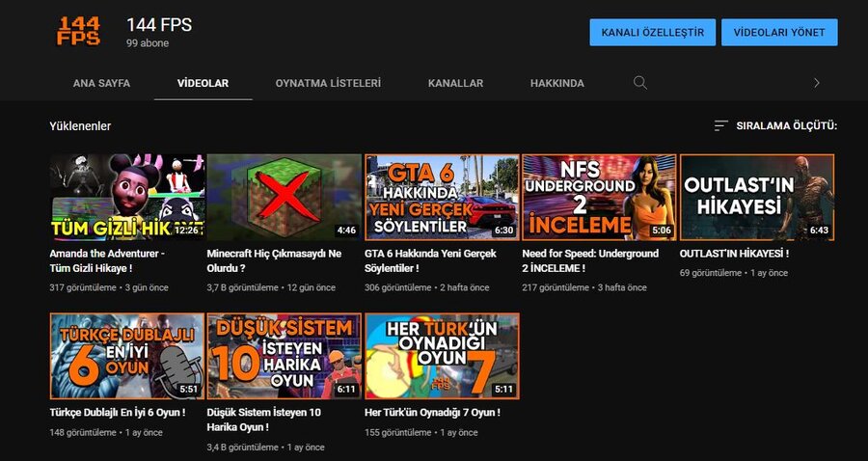
Task: Open the Her Türk'ün Oynadığı 7 Oyun thumbnail
Action: 442,356
